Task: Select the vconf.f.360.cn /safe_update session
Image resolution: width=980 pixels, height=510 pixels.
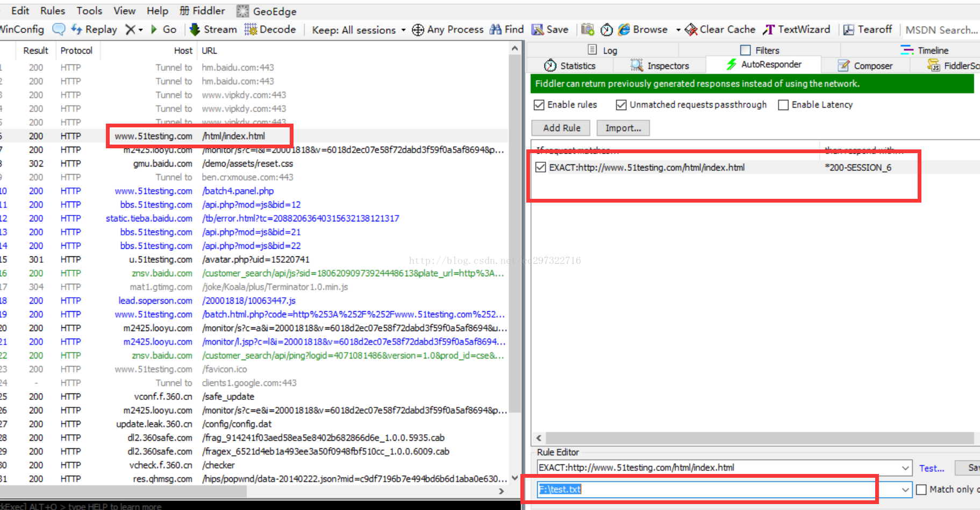Action: point(254,397)
